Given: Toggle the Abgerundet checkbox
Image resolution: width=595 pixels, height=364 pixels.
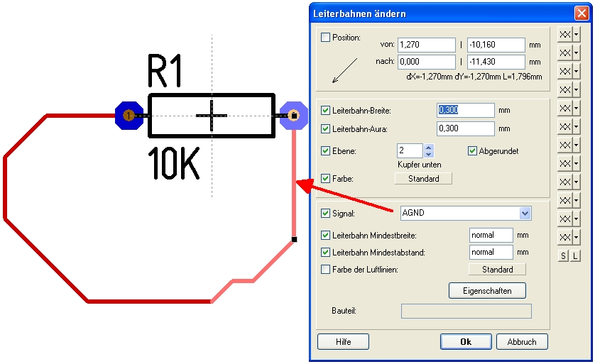Looking at the screenshot, I should (473, 150).
